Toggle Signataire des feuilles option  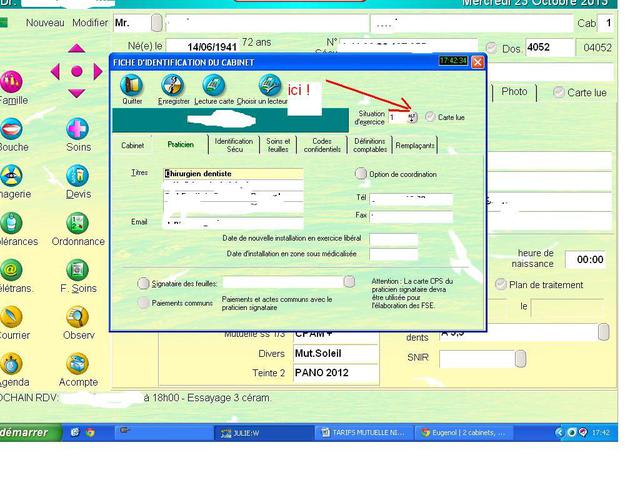[145, 284]
